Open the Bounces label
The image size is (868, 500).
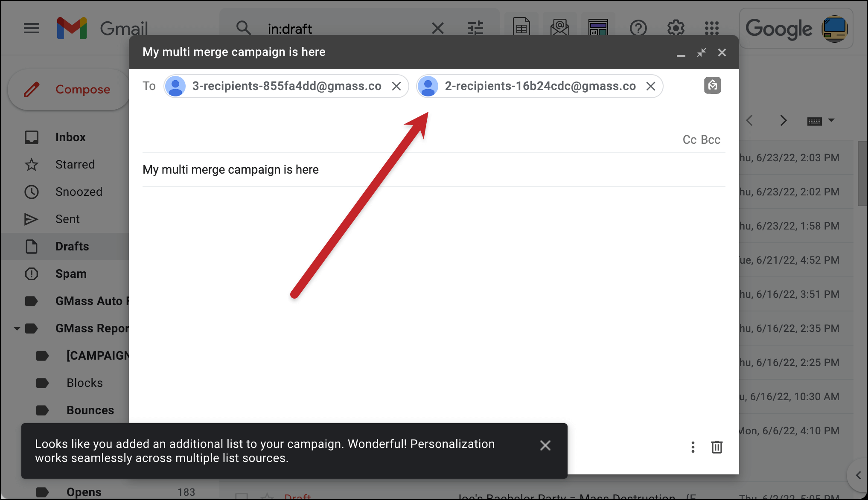point(90,410)
